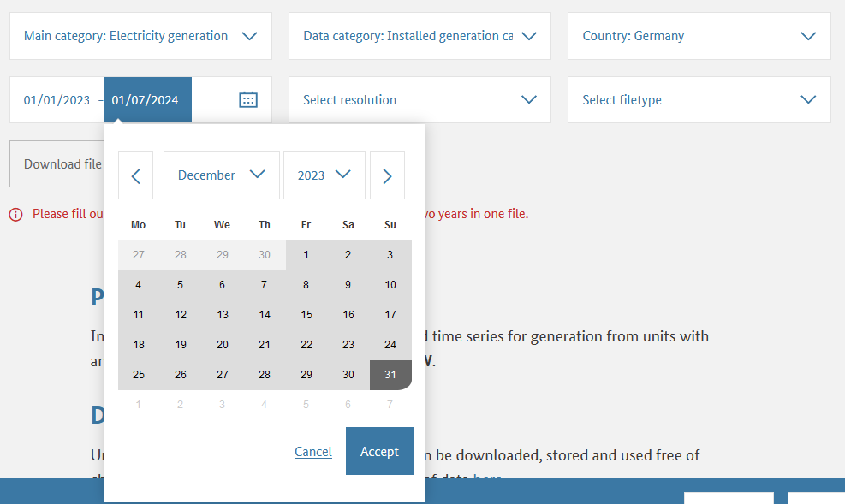Open the Country: Germany dropdown
Screen dimensions: 845x504
coord(699,36)
